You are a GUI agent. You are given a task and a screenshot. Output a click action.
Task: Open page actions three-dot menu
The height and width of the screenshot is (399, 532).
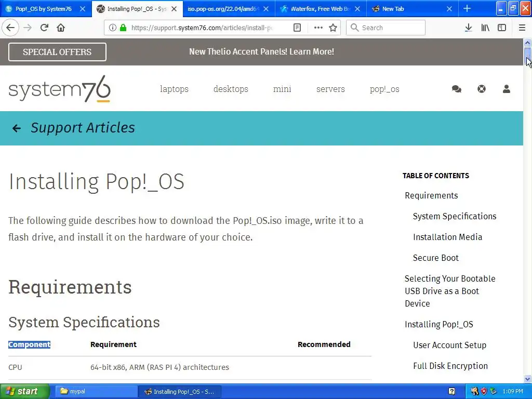(318, 28)
